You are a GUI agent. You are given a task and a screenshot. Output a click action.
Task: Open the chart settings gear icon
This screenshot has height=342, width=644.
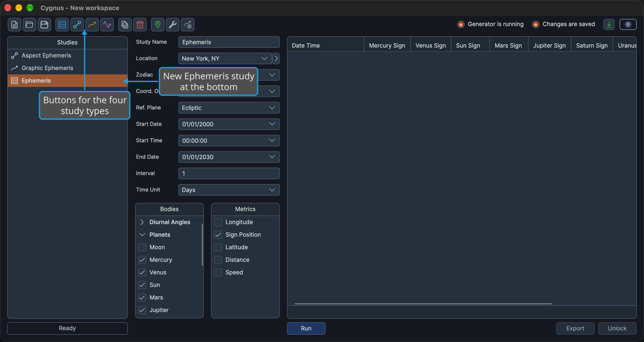click(x=188, y=25)
